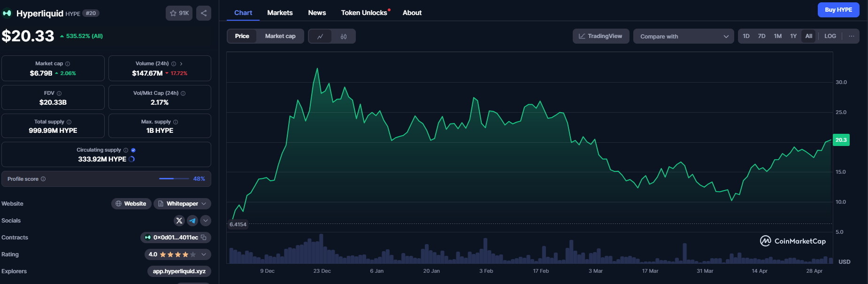Click the contract address 0x0d01...4011ec chip
868x284 pixels.
point(176,238)
